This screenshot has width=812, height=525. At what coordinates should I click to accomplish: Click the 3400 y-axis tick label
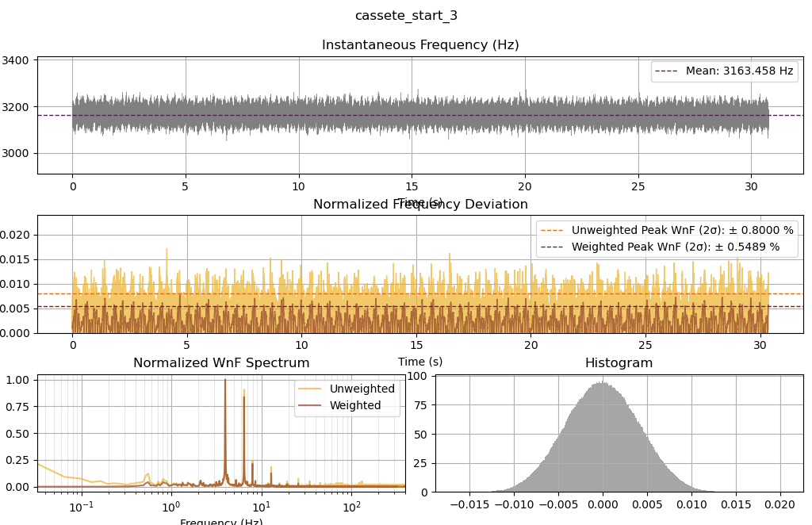click(16, 60)
